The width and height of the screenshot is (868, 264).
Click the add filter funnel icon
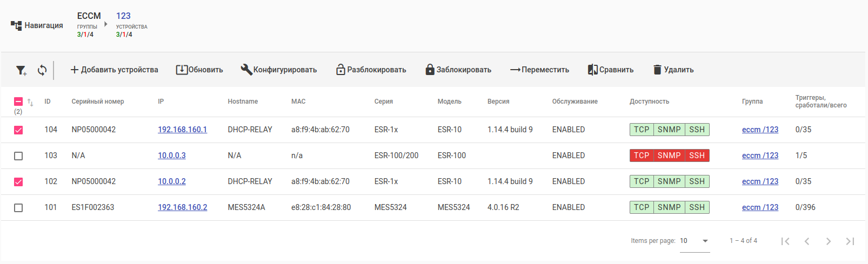pyautogui.click(x=21, y=70)
